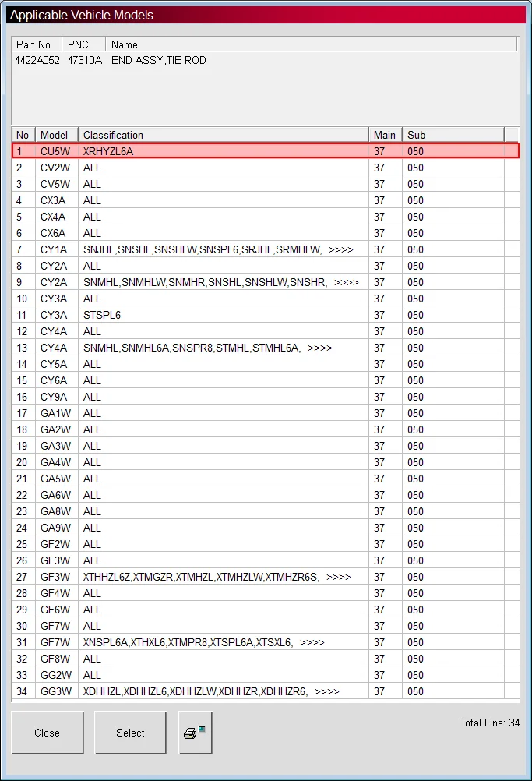Select row 21 model GA5W

pyautogui.click(x=56, y=479)
